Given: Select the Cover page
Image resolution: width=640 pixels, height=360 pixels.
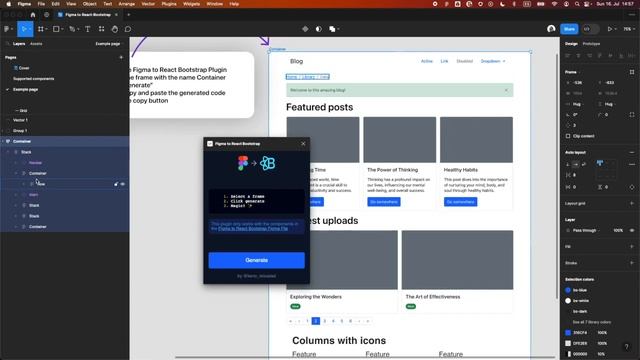Looking at the screenshot, I should (24, 68).
